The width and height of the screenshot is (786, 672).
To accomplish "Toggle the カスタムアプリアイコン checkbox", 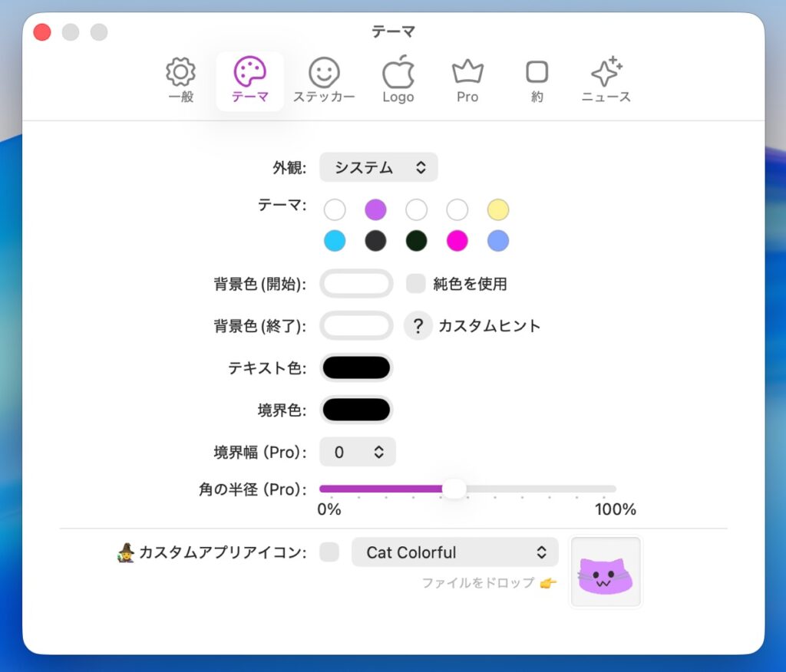I will [x=329, y=552].
